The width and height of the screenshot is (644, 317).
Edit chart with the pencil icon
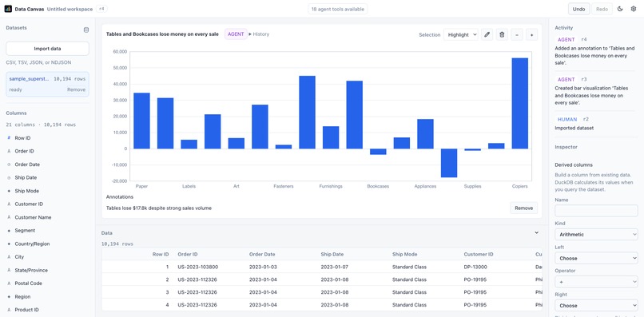[x=487, y=35]
